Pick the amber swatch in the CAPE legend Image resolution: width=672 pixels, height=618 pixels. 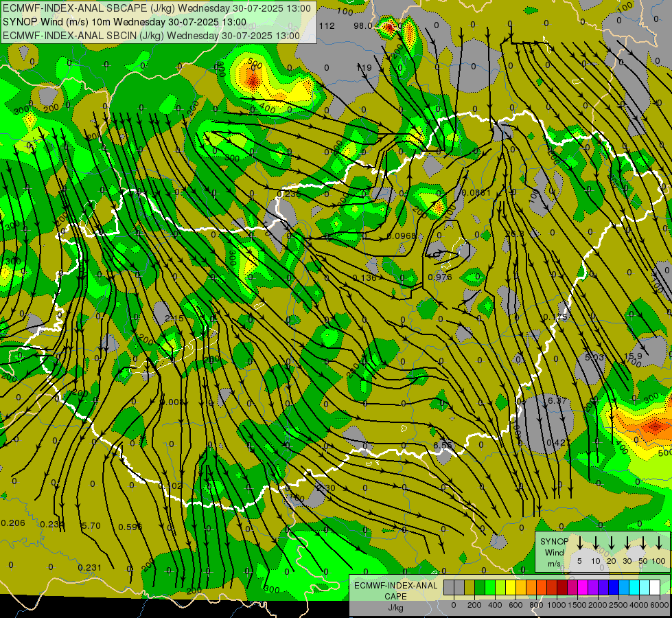(x=521, y=588)
